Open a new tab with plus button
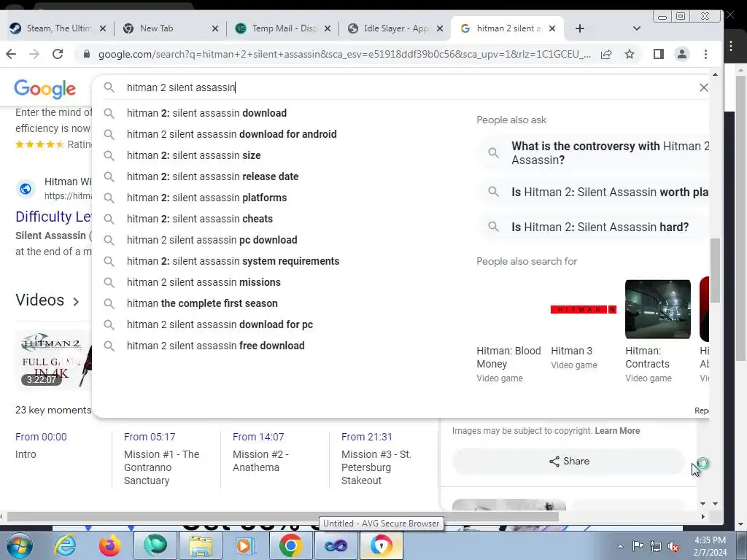This screenshot has height=560, width=747. (579, 28)
